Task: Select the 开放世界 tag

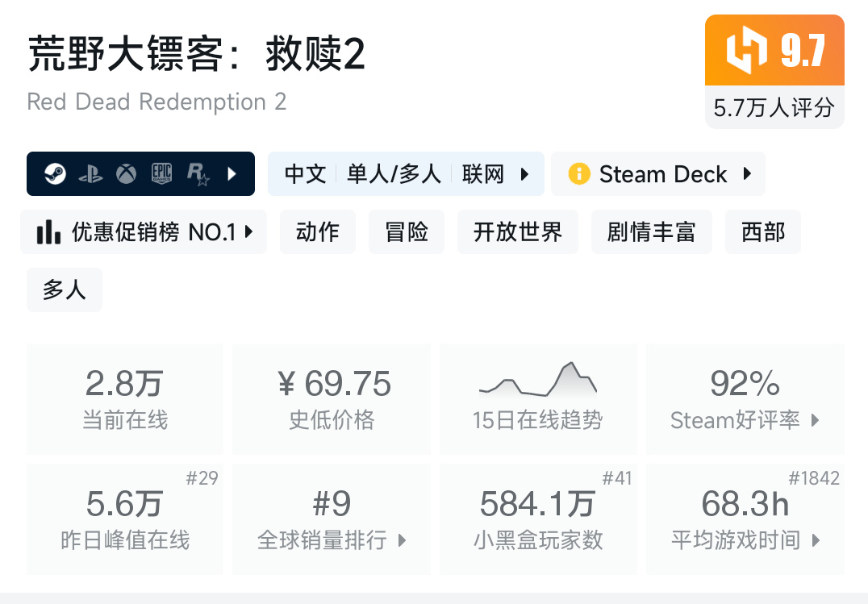Action: coord(517,232)
